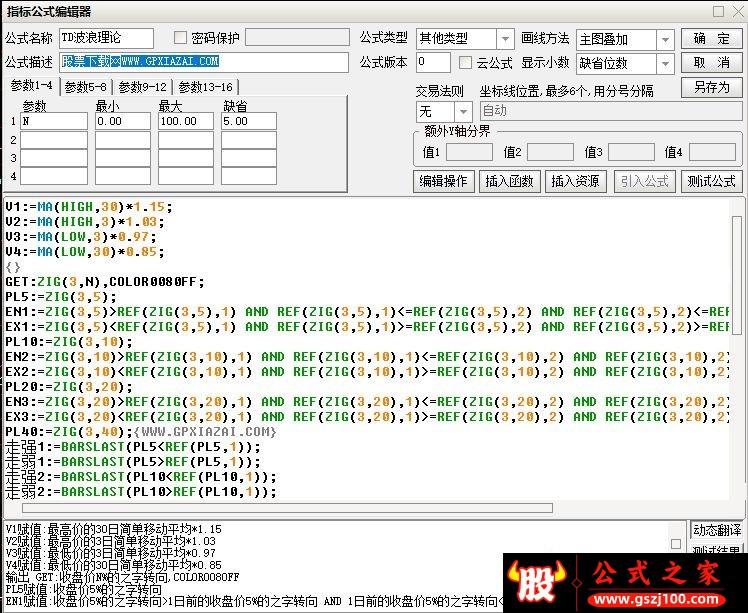Maximize the formula editor window
This screenshot has height=613, width=748.
coord(717,11)
